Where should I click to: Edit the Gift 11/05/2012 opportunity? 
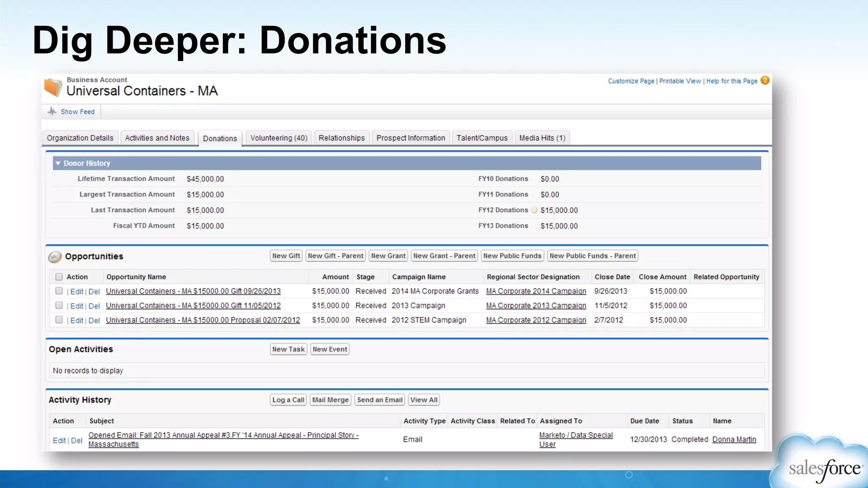click(x=77, y=306)
